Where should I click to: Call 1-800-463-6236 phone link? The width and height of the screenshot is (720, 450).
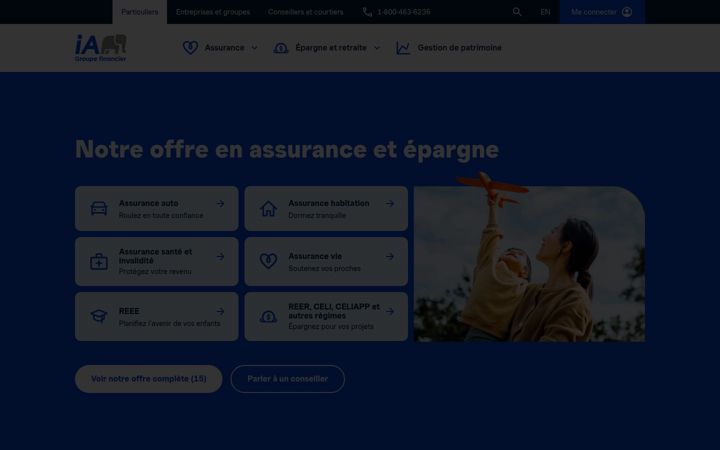tap(404, 12)
